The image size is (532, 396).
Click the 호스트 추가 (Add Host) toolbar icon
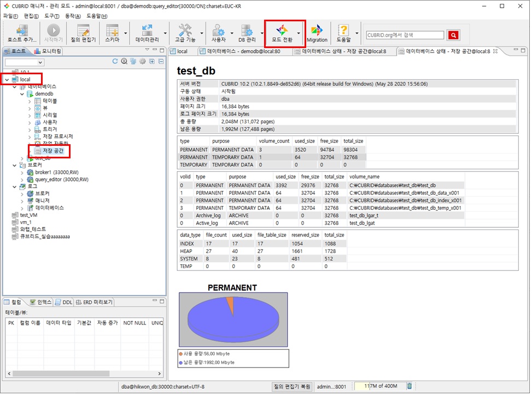pos(22,33)
